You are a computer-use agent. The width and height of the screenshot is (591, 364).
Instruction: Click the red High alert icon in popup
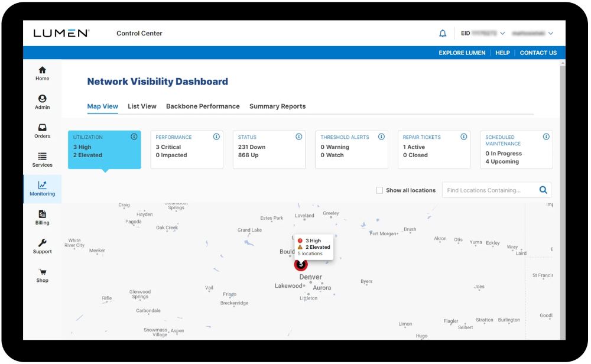pyautogui.click(x=300, y=240)
